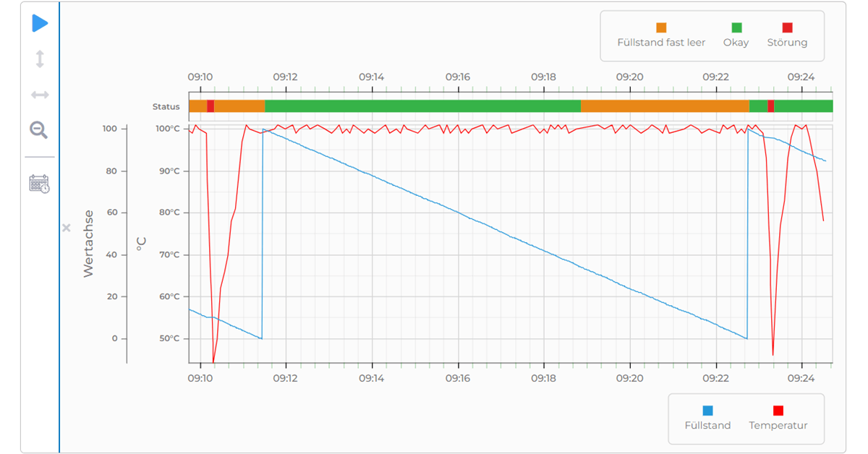Open the calendar time picker icon
The image size is (868, 454).
tap(39, 184)
